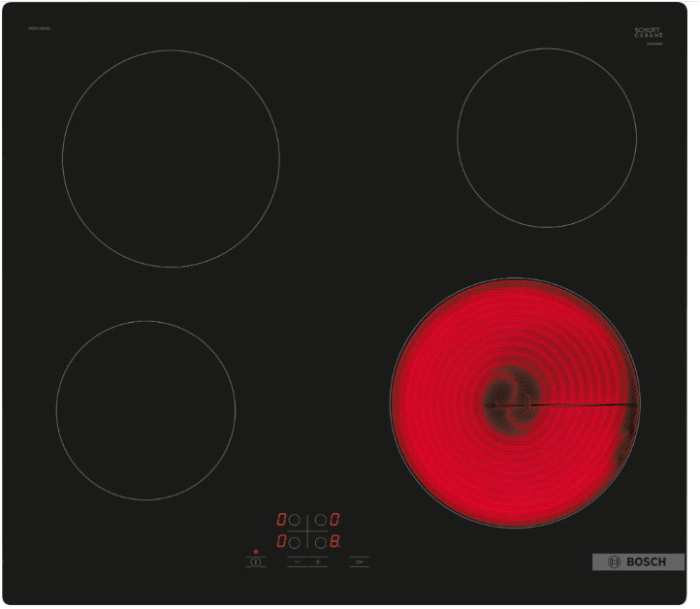The width and height of the screenshot is (700, 609).
Task: Click the small model text at top-left
Action: click(40, 28)
